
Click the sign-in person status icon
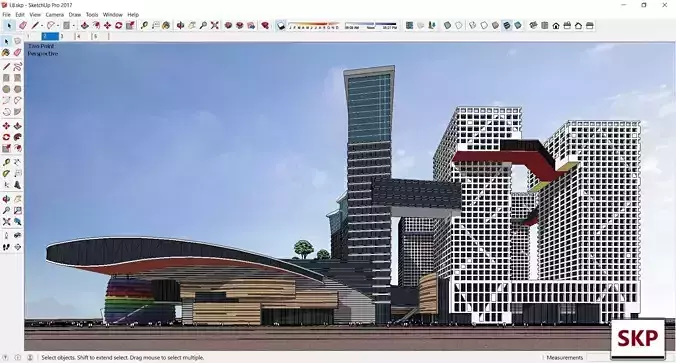point(30,357)
